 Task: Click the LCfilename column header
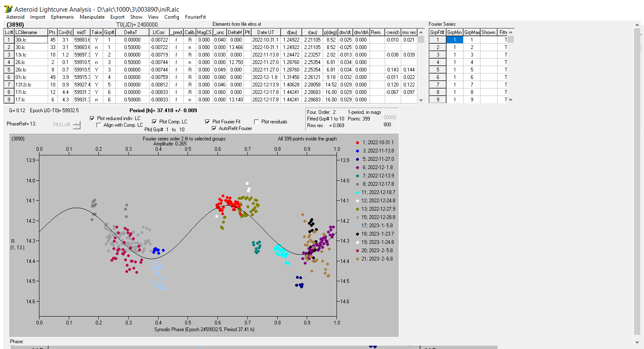point(31,32)
